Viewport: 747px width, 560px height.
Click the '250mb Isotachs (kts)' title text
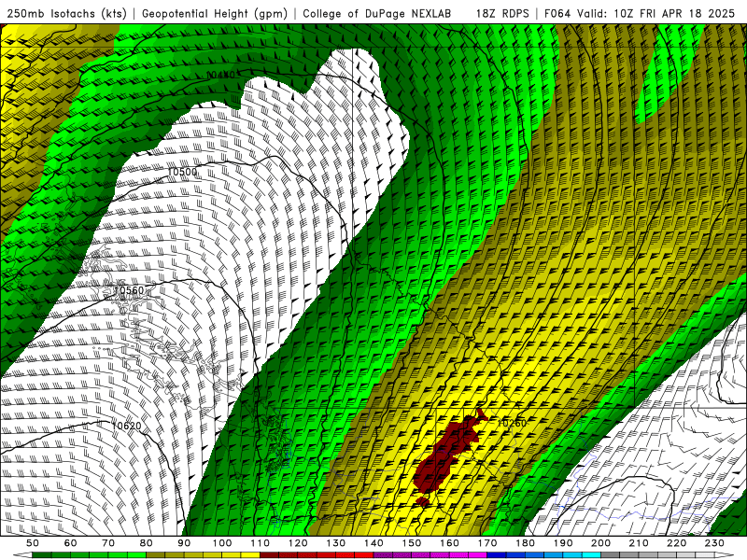(66, 13)
